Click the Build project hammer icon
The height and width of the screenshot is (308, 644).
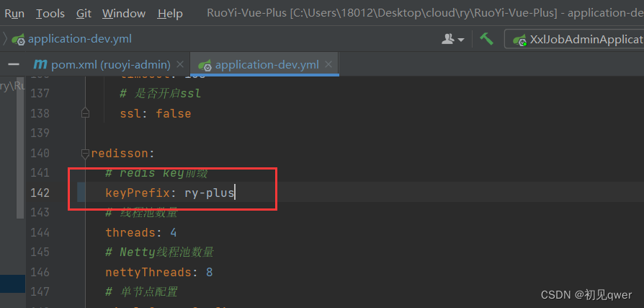point(486,39)
